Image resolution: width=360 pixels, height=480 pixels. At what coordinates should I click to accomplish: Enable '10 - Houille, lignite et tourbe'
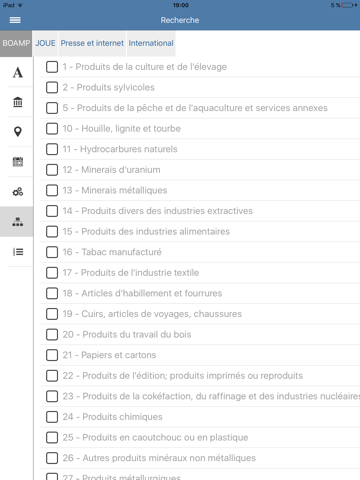(x=52, y=128)
